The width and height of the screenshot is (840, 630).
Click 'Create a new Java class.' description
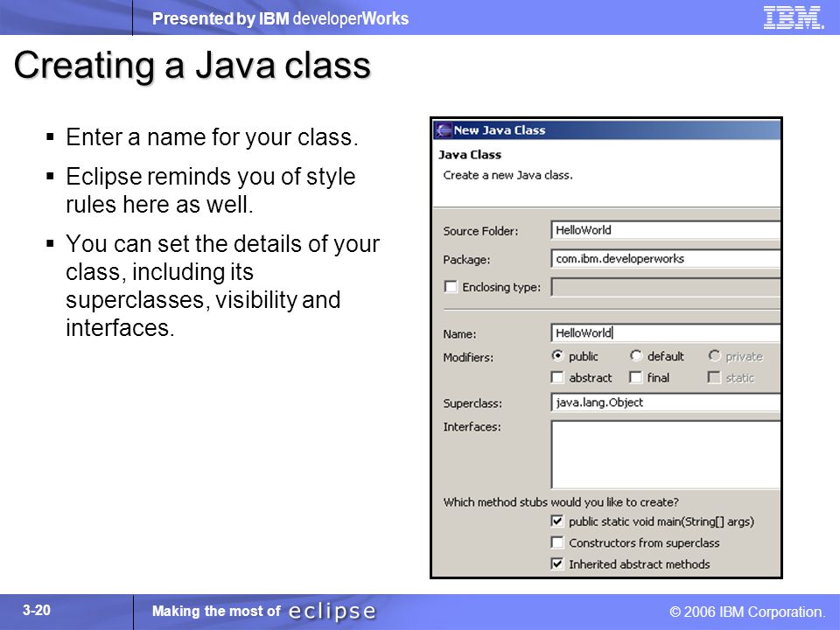pyautogui.click(x=507, y=175)
